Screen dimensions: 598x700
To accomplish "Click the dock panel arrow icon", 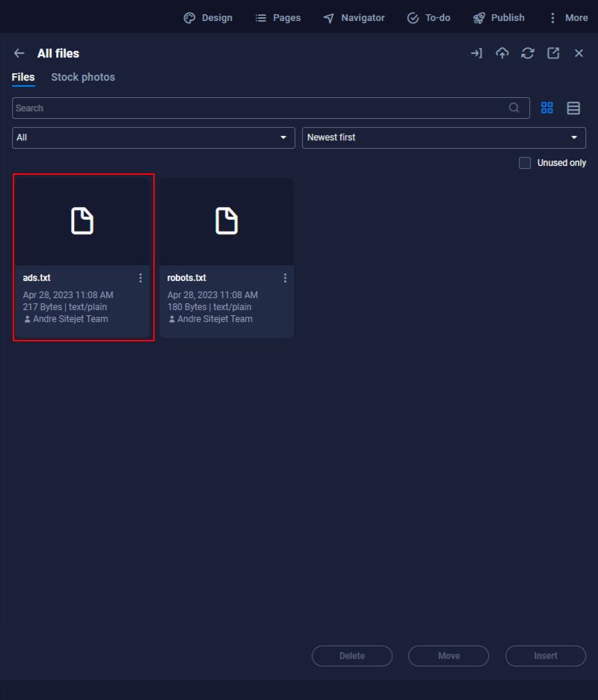I will tap(476, 53).
